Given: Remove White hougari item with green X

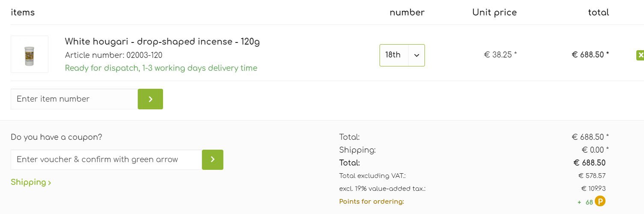Looking at the screenshot, I should 640,55.
